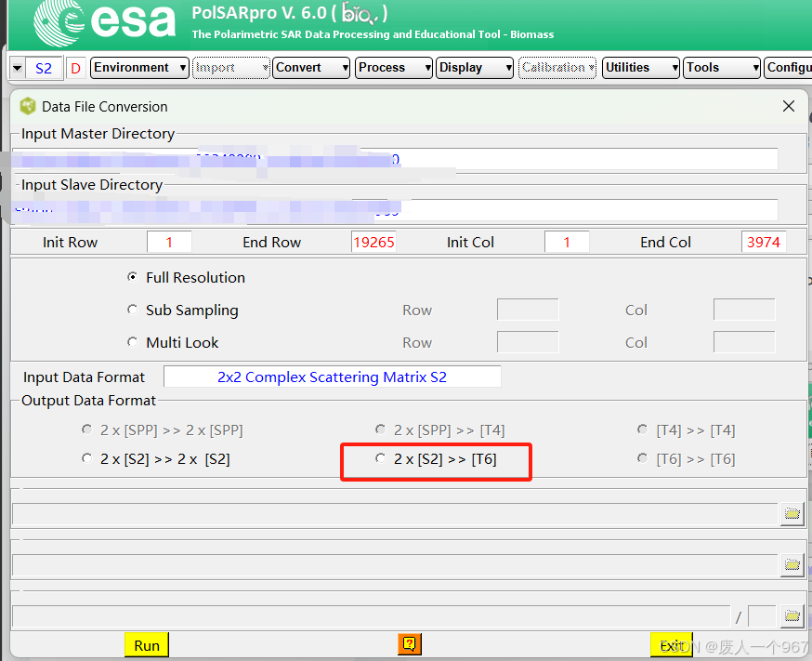This screenshot has width=812, height=661.
Task: Open the Display dropdown menu
Action: pos(475,68)
